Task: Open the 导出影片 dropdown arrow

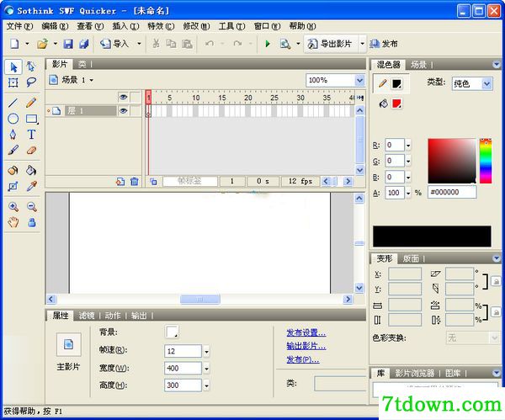Action: pyautogui.click(x=362, y=44)
